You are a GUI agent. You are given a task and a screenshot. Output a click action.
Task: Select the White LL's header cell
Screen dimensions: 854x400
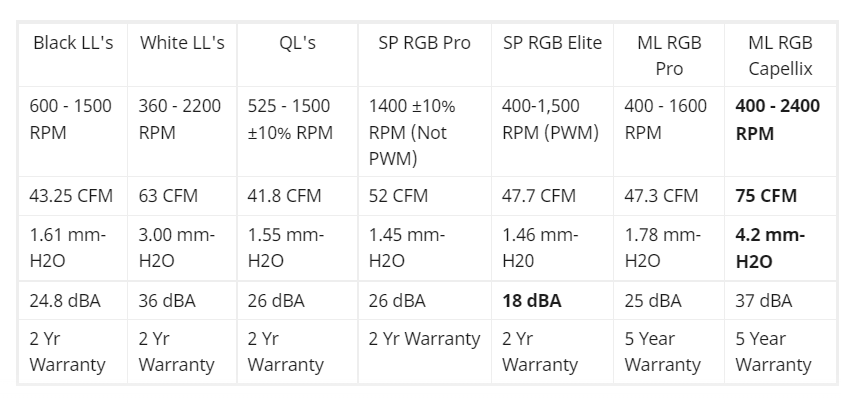[182, 55]
